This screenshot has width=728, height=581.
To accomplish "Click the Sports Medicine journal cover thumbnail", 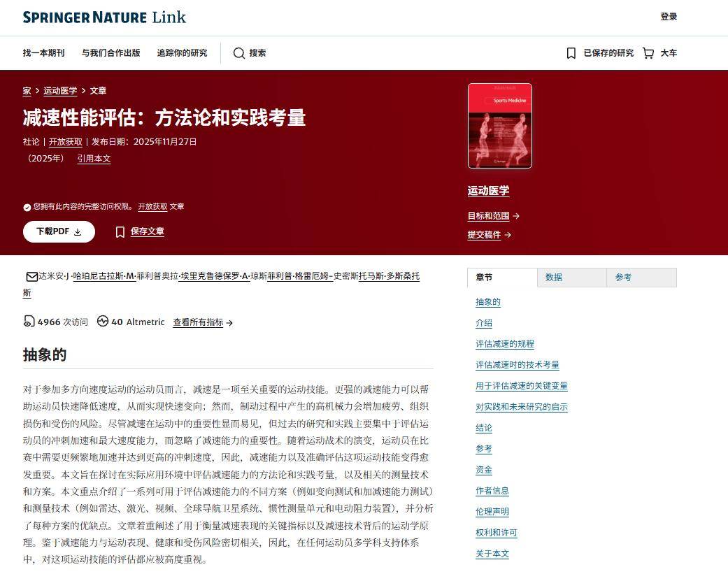I will (x=499, y=126).
